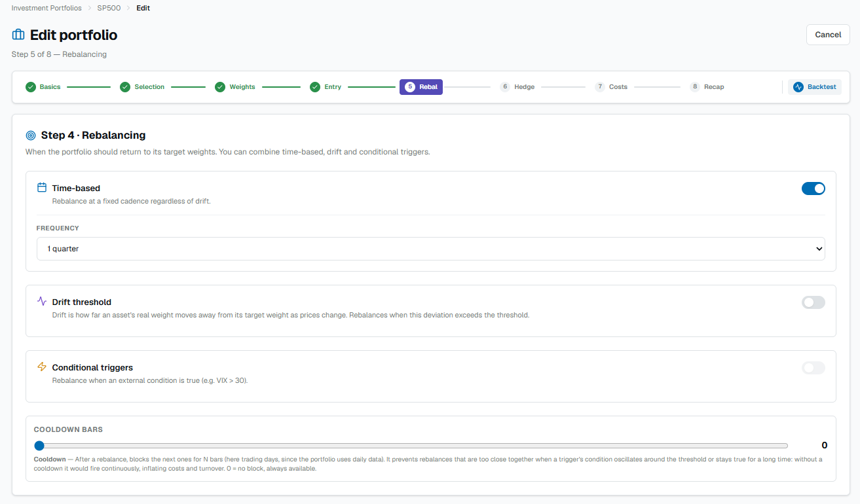Screen dimensions: 860x504
Task: Go to the Entry step
Action: 326,87
